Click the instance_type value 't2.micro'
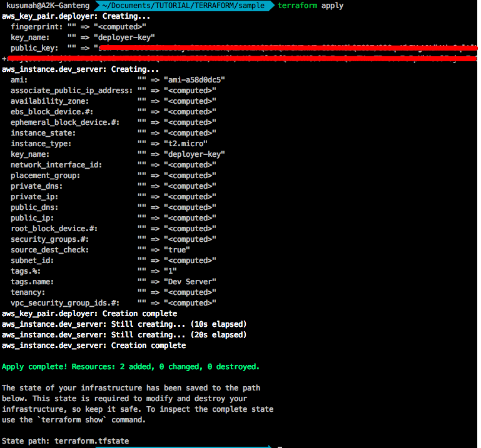Viewport: 481px width, 448px height. pyautogui.click(x=185, y=144)
